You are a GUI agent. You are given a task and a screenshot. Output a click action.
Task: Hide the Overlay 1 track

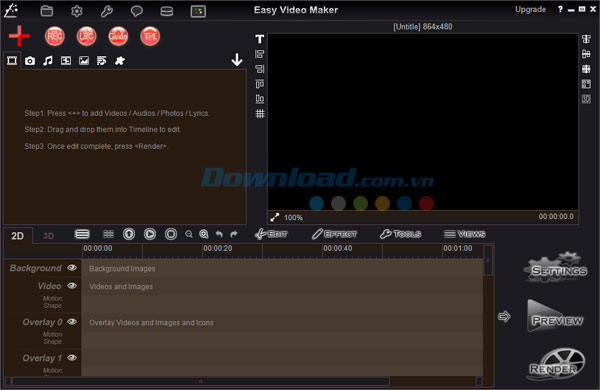pos(72,357)
